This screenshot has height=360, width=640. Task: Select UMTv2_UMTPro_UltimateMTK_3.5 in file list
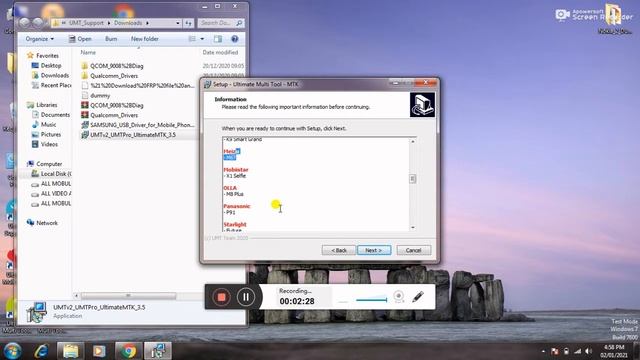[x=133, y=135]
